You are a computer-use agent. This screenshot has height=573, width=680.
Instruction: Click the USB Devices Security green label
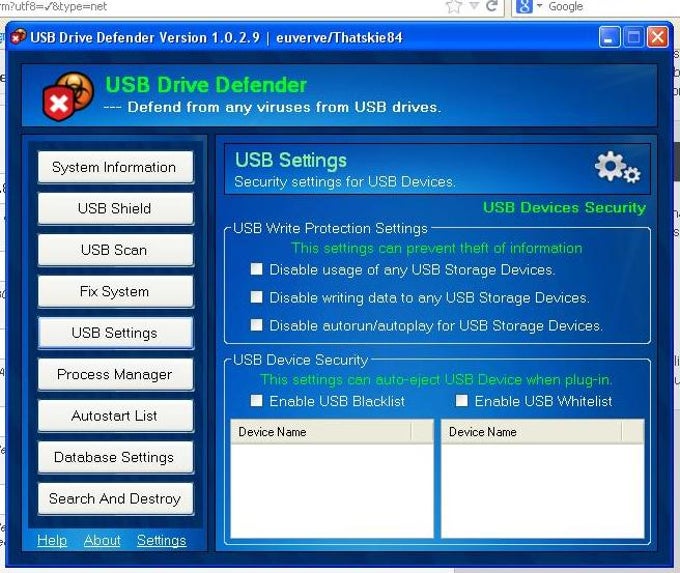point(564,207)
